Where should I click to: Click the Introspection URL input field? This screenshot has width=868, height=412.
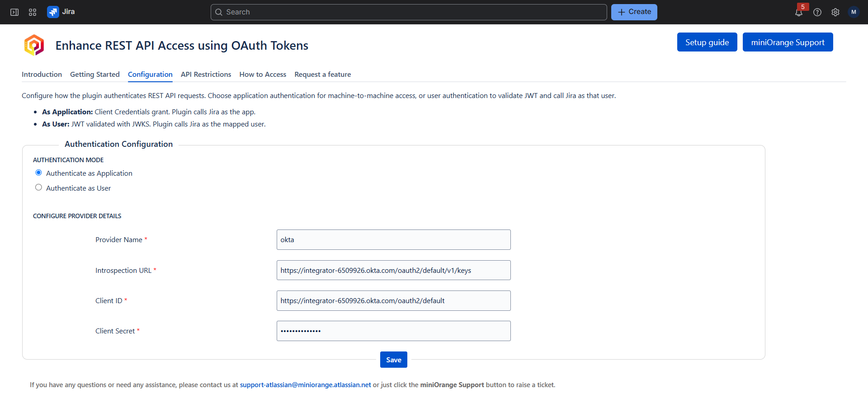tap(394, 270)
